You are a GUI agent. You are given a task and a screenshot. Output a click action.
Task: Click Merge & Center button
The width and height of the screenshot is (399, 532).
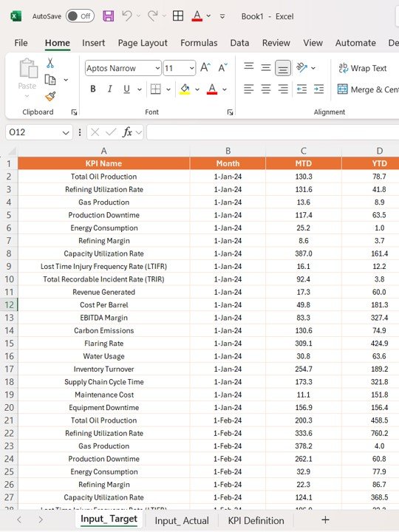368,89
